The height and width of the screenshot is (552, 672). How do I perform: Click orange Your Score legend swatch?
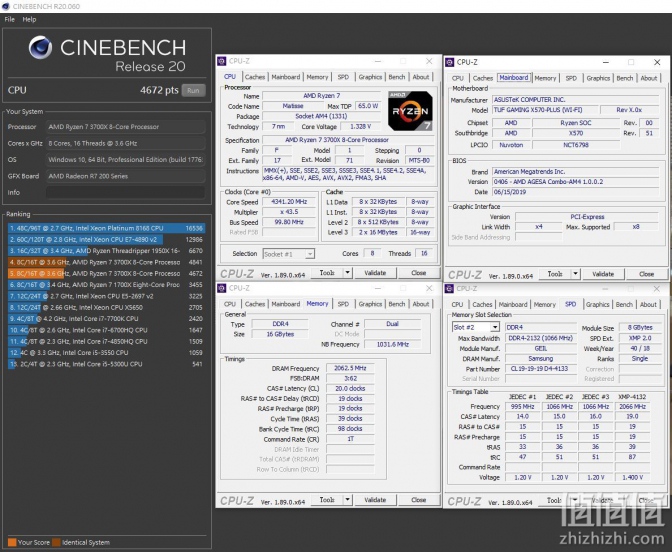click(x=12, y=542)
